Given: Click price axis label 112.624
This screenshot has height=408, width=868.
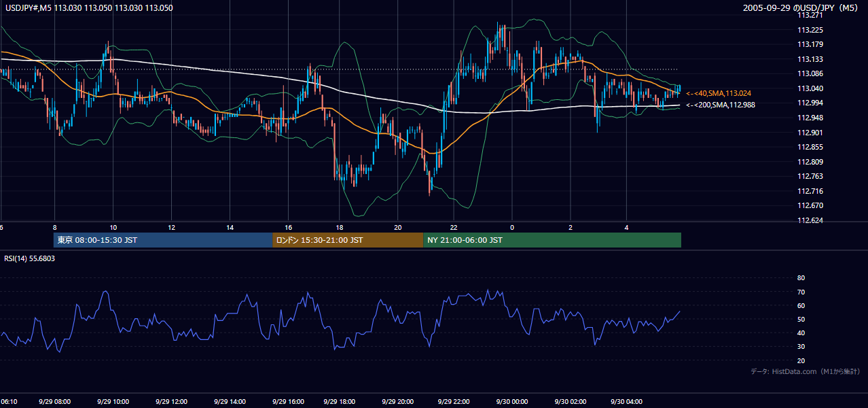Looking at the screenshot, I should tap(810, 220).
